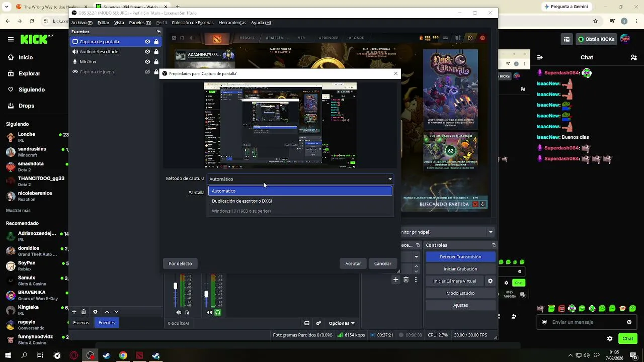644x362 pixels.
Task: Toggle green headphone monitoring on second channel
Action: (218, 312)
